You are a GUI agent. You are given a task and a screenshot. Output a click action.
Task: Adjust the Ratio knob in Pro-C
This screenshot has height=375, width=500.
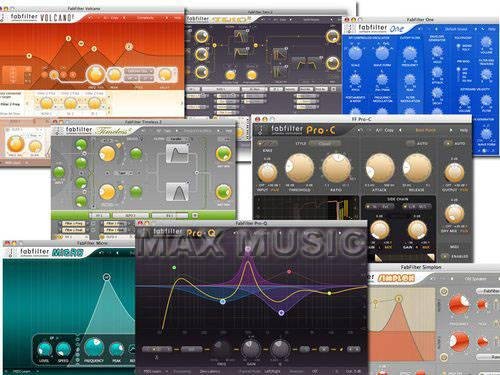(x=336, y=168)
